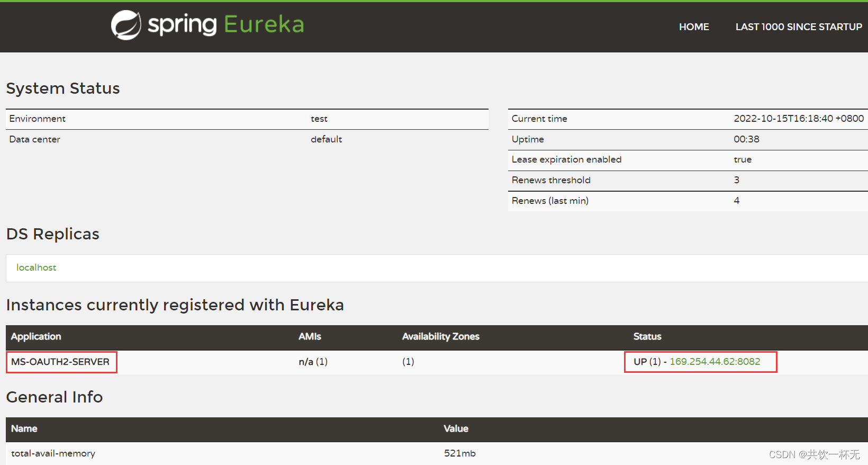
Task: Select the Environment label
Action: [x=38, y=119]
